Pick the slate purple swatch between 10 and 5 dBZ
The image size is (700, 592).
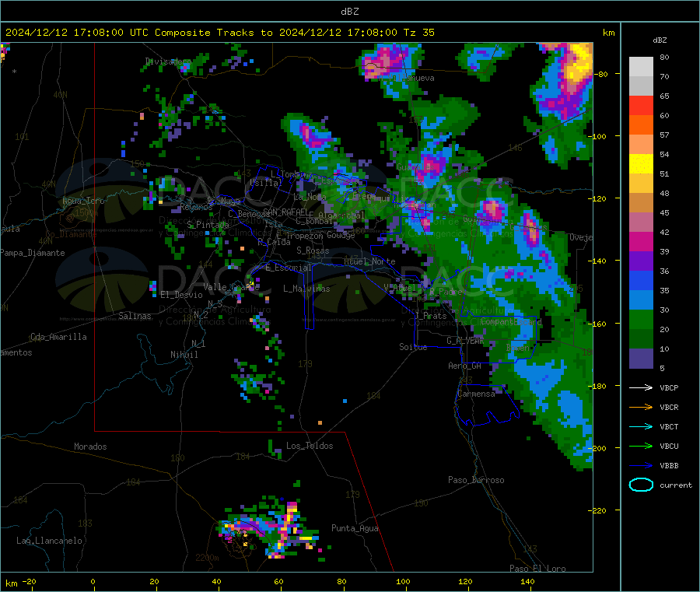[x=641, y=359]
